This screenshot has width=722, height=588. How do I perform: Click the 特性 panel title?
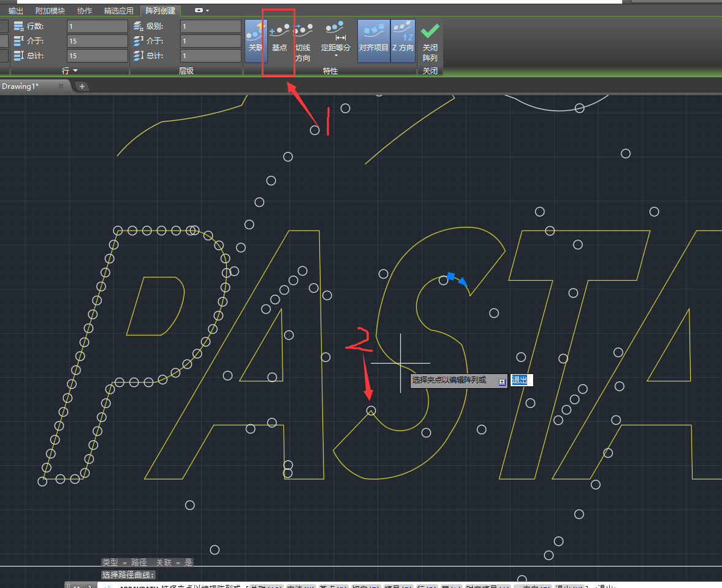330,71
